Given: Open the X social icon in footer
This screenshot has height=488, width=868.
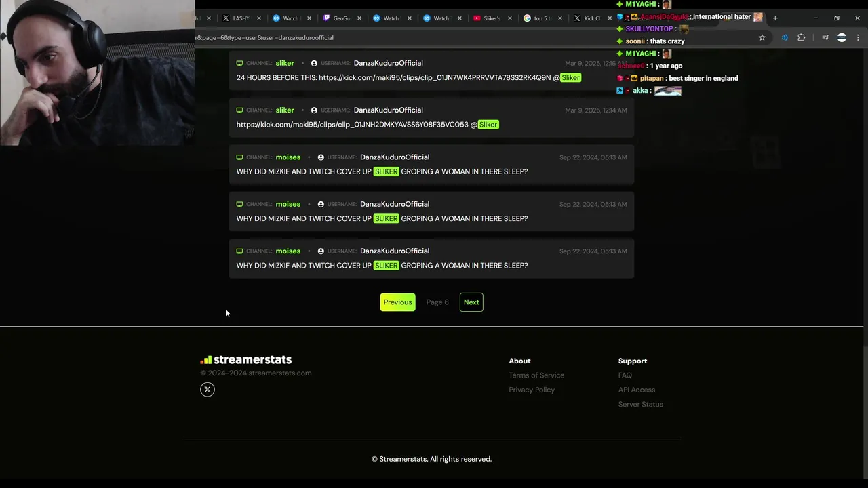Looking at the screenshot, I should pyautogui.click(x=208, y=389).
